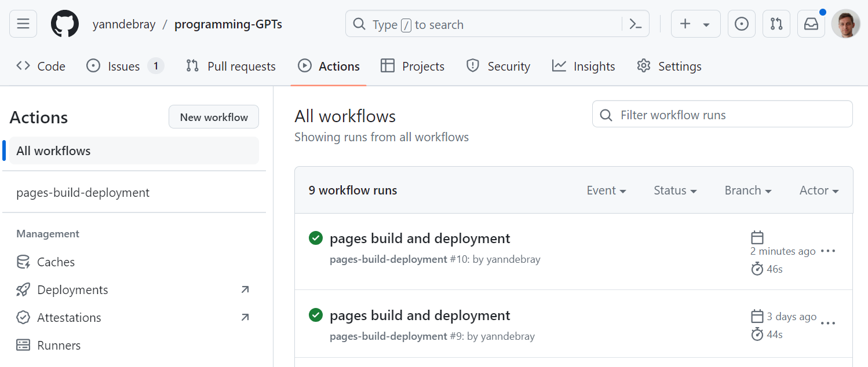
Task: Click the stopwatch icon beside 44s
Action: tap(757, 334)
